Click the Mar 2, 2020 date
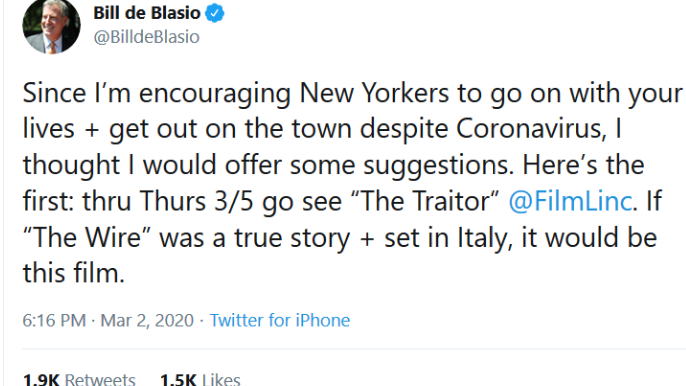This screenshot has height=386, width=686. point(147,320)
